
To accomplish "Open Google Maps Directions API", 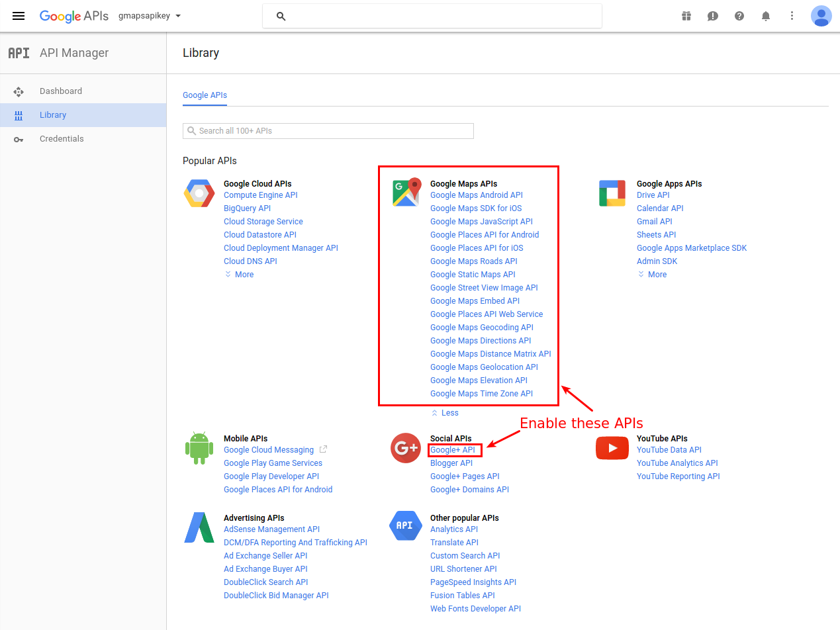I will [481, 341].
